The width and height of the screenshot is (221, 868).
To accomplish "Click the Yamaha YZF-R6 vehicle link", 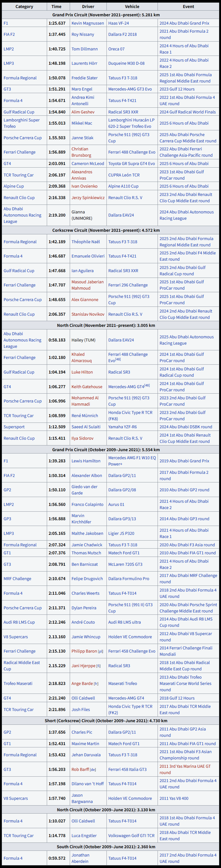I will [x=123, y=427].
